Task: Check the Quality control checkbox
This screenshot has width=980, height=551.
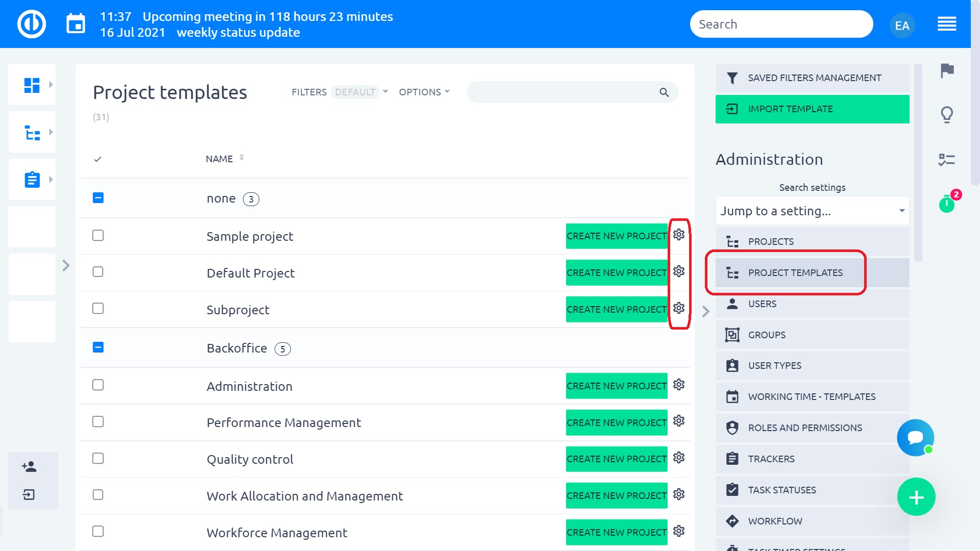Action: click(98, 459)
